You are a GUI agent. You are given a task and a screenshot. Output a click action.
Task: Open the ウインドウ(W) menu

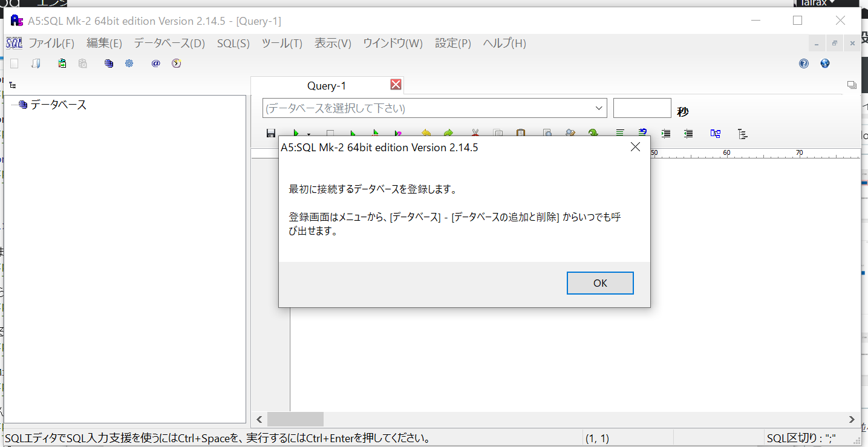click(393, 44)
